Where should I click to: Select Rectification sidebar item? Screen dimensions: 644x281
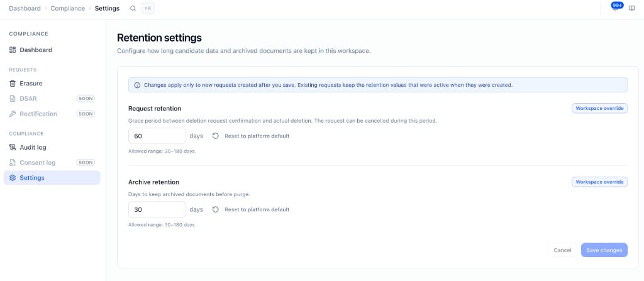pyautogui.click(x=52, y=114)
